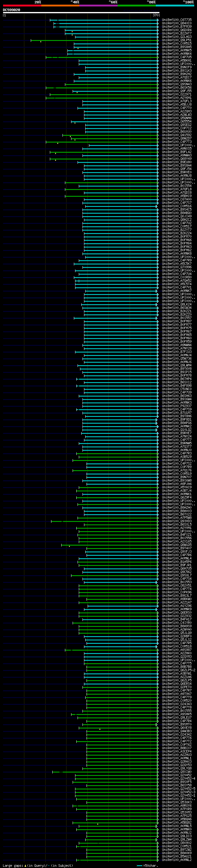Open hit UniRef100_Q9LP51
This screenshot has height=868, width=197.
click(176, 40)
